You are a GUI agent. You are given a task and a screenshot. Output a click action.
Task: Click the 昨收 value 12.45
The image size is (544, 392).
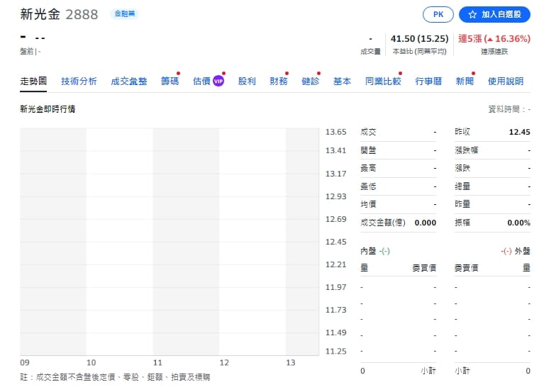(519, 132)
